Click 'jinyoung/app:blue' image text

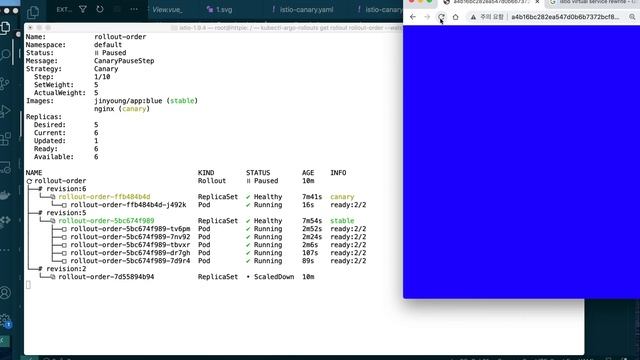coord(128,101)
